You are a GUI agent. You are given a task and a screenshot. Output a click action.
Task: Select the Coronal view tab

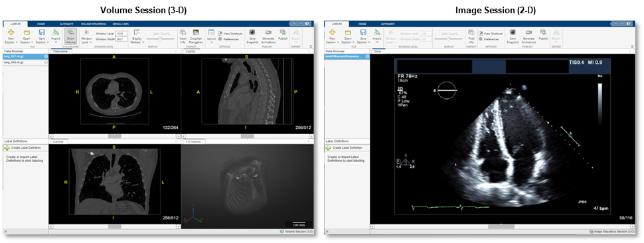[x=58, y=141]
